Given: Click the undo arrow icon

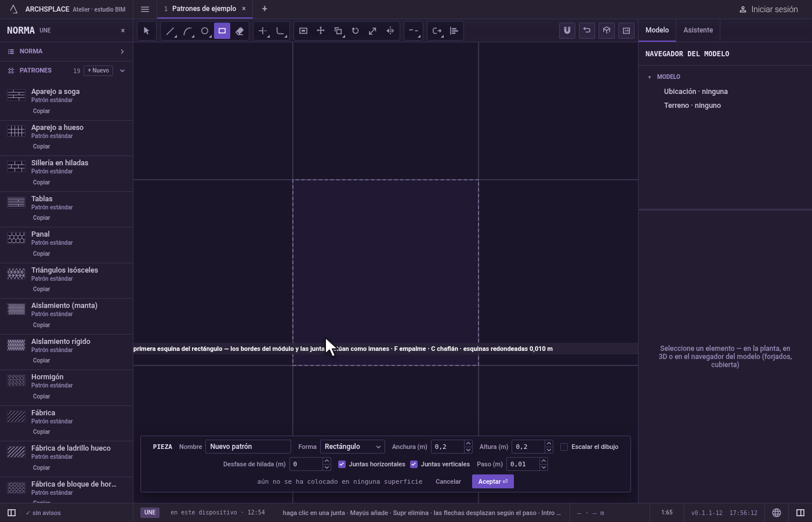Looking at the screenshot, I should 587,31.
